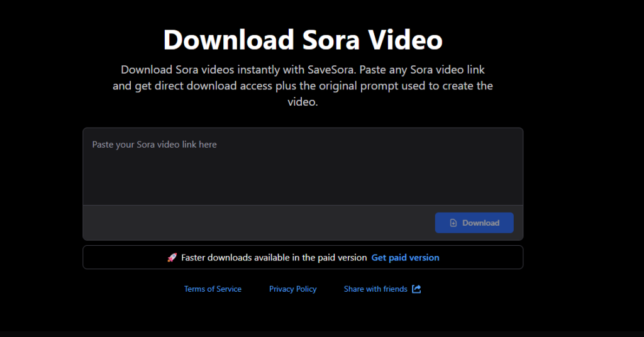Open the Get paid version link
Viewport: 644px width, 337px height.
coord(406,258)
